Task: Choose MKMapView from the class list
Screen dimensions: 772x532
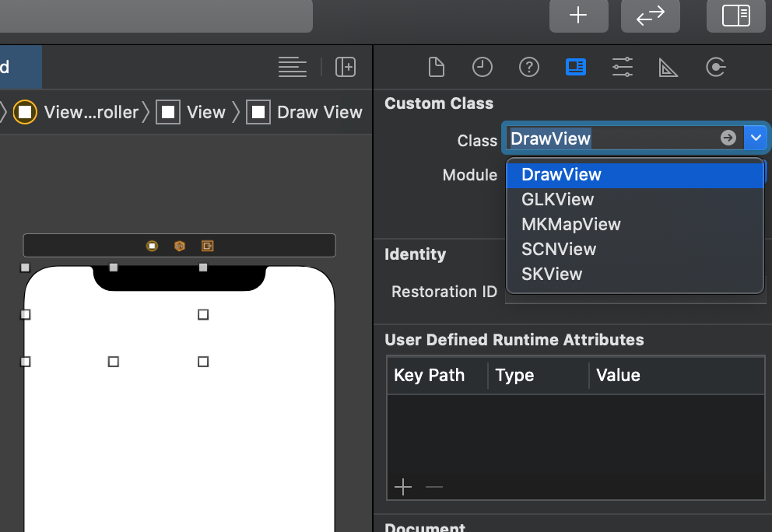Action: click(x=634, y=225)
